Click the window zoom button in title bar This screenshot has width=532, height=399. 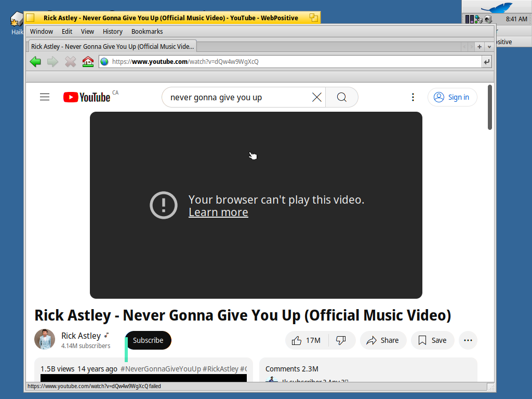coord(313,18)
